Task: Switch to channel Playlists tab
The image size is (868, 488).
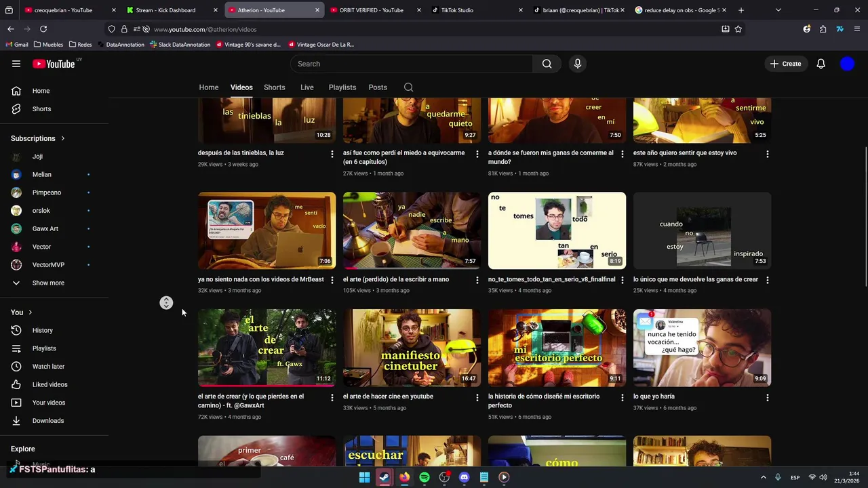Action: pos(342,87)
